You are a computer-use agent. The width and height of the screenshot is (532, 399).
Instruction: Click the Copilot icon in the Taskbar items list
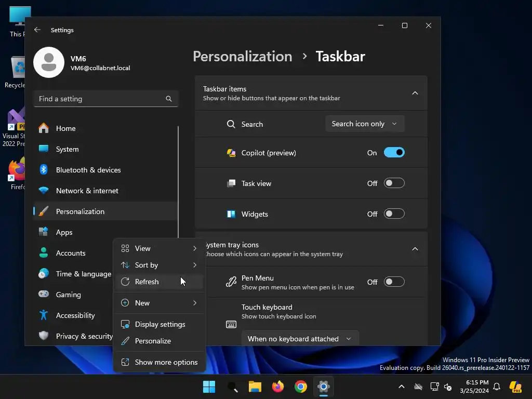[x=231, y=153]
